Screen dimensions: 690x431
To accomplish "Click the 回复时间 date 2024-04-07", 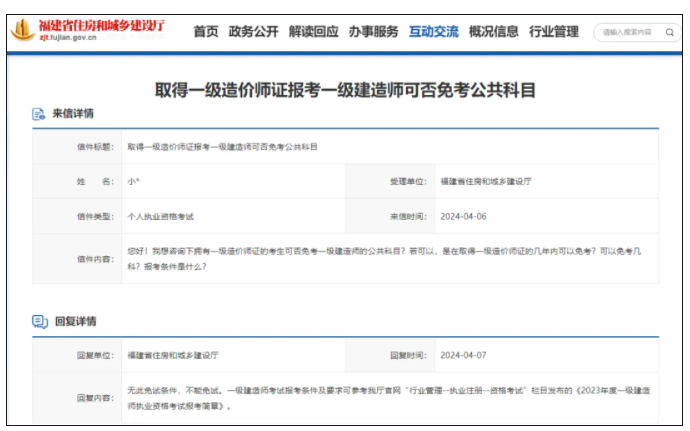I will click(x=463, y=355).
